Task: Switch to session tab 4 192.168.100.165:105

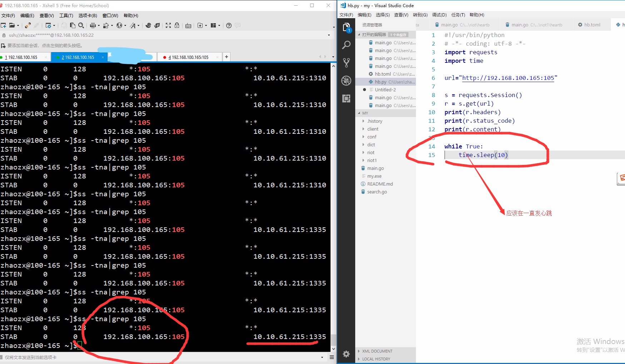Action: point(190,57)
